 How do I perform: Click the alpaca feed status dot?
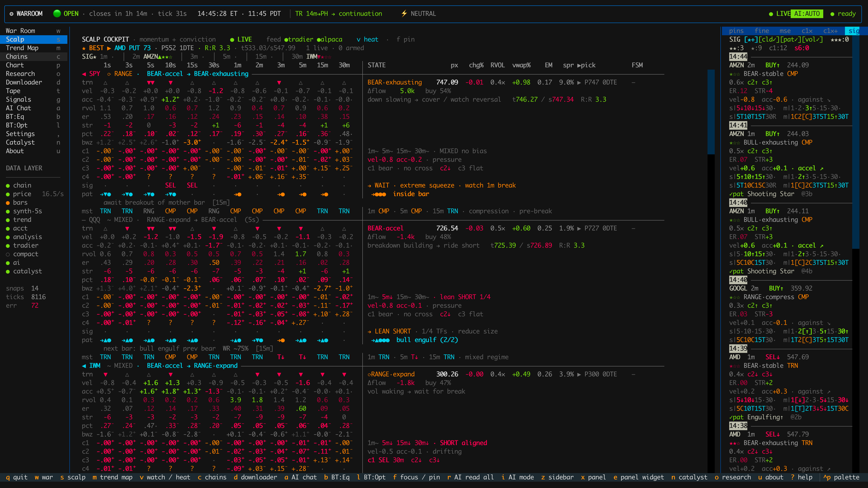318,40
